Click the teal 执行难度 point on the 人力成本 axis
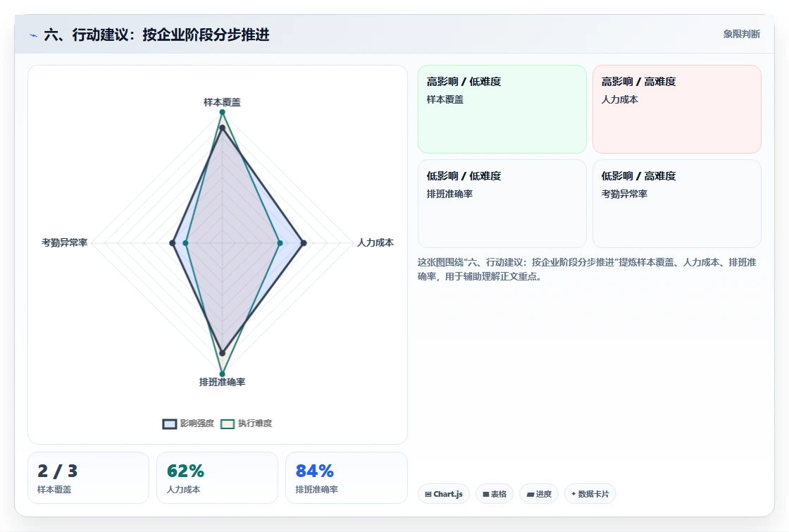The image size is (789, 532). point(280,243)
